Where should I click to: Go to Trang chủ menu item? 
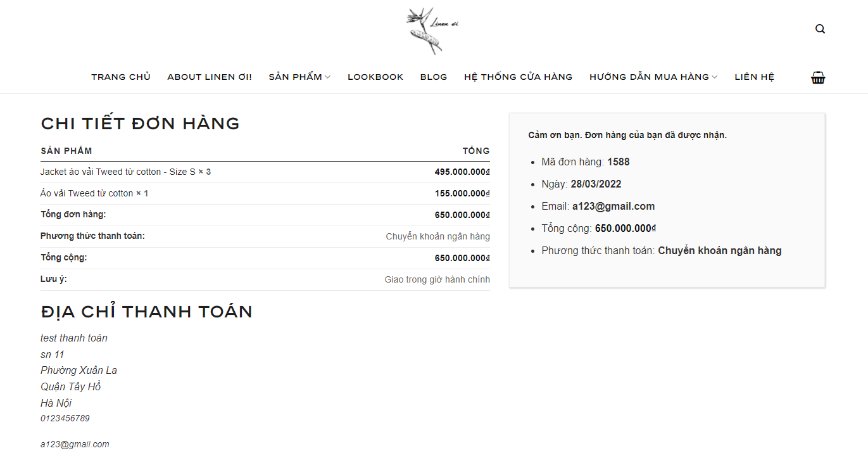point(121,77)
